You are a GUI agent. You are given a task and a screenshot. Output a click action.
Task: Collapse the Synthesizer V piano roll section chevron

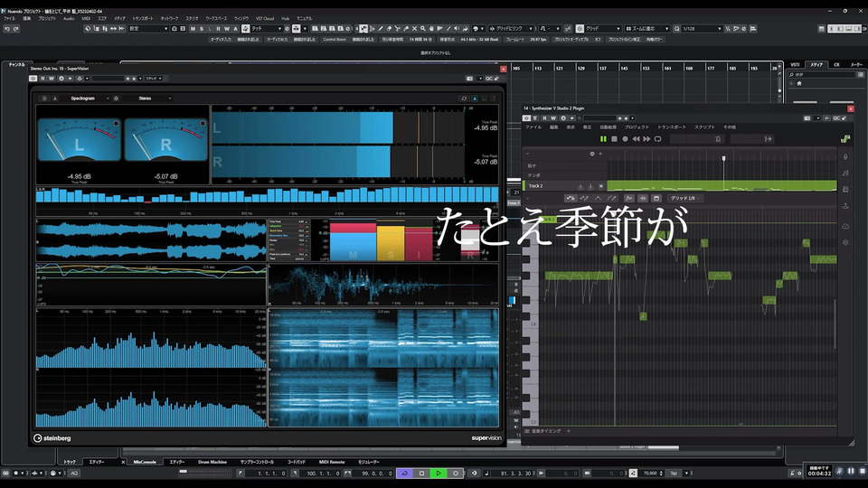[527, 198]
